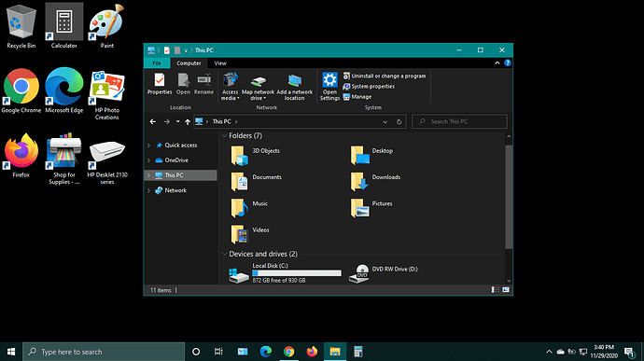This screenshot has width=644, height=361.
Task: Launch Firefox from the taskbar
Action: (312, 352)
